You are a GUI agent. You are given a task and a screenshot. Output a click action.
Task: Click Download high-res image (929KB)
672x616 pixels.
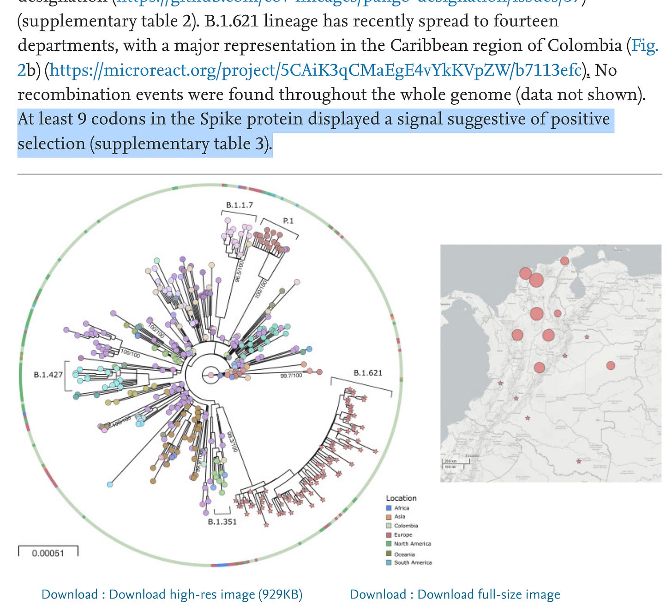(172, 594)
